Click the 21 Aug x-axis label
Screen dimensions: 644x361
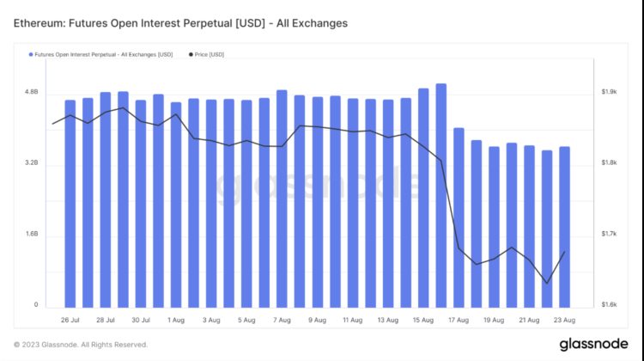tap(529, 320)
